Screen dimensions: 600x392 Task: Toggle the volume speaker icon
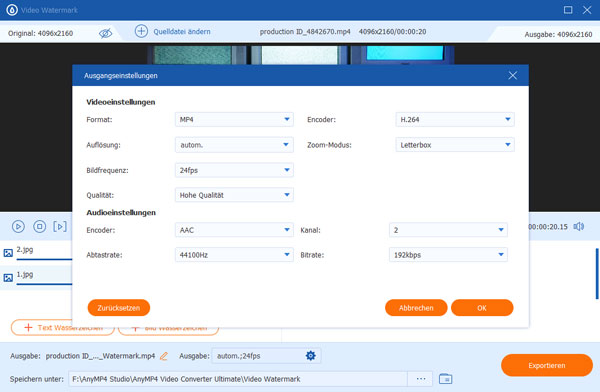[x=579, y=227]
